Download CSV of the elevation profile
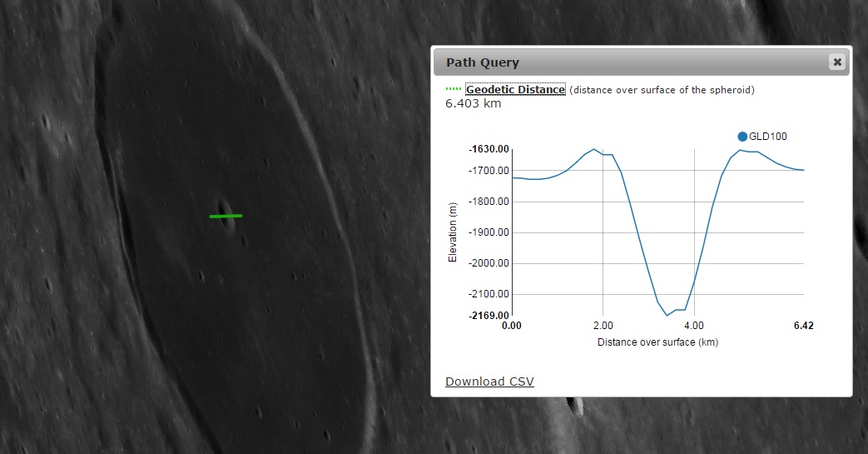868x454 pixels. click(x=489, y=382)
